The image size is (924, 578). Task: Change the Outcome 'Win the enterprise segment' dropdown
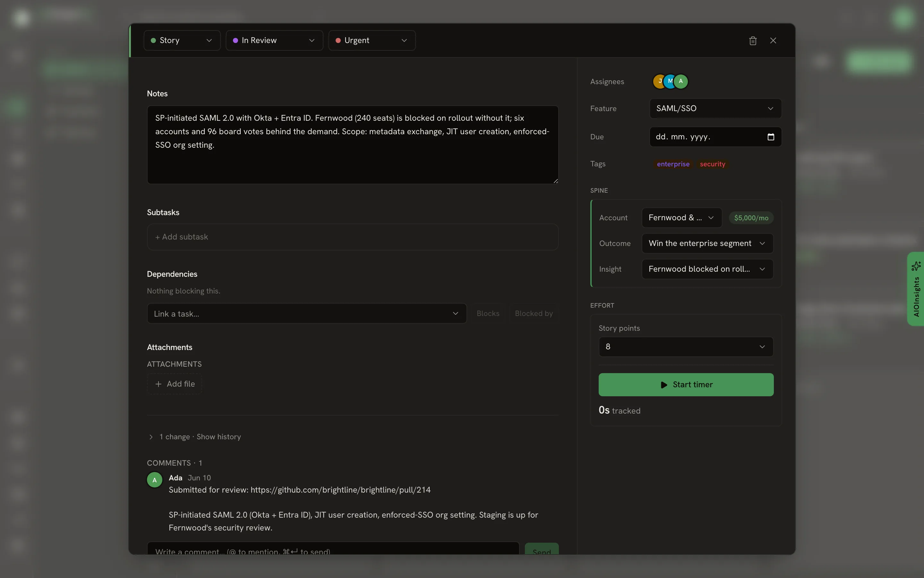[x=707, y=243]
